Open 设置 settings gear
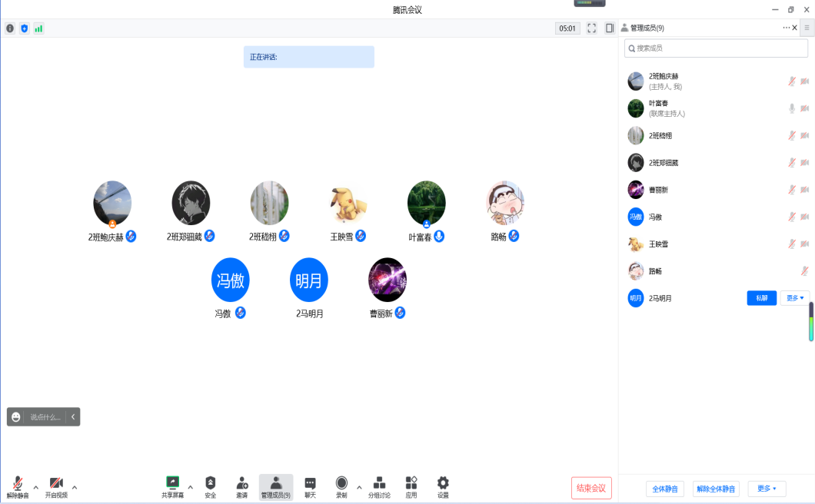This screenshot has height=504, width=815. (443, 483)
